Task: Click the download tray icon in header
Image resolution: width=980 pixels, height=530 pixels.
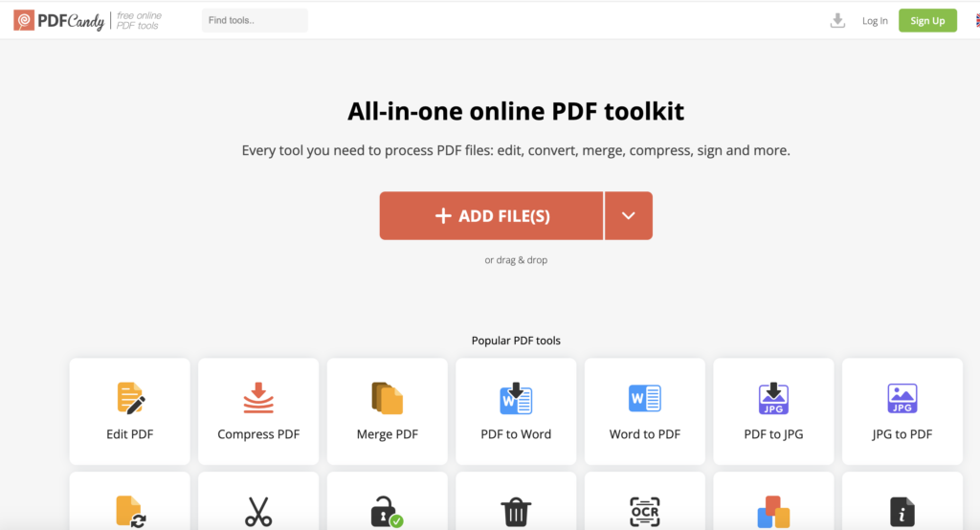Action: [x=837, y=21]
